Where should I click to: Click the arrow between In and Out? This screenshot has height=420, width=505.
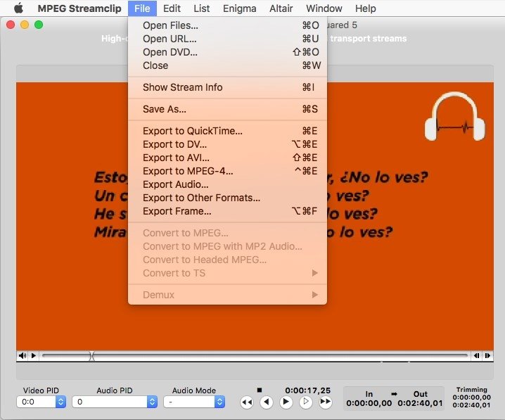pos(394,394)
